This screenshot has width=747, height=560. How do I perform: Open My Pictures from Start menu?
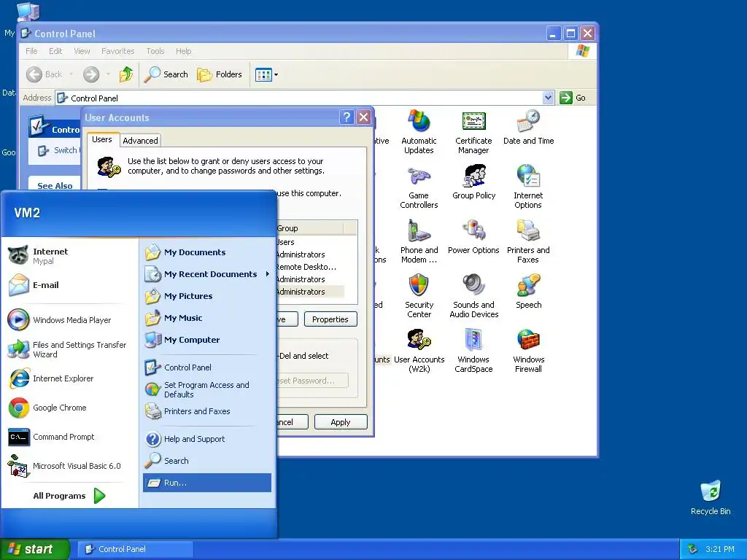tap(207, 296)
